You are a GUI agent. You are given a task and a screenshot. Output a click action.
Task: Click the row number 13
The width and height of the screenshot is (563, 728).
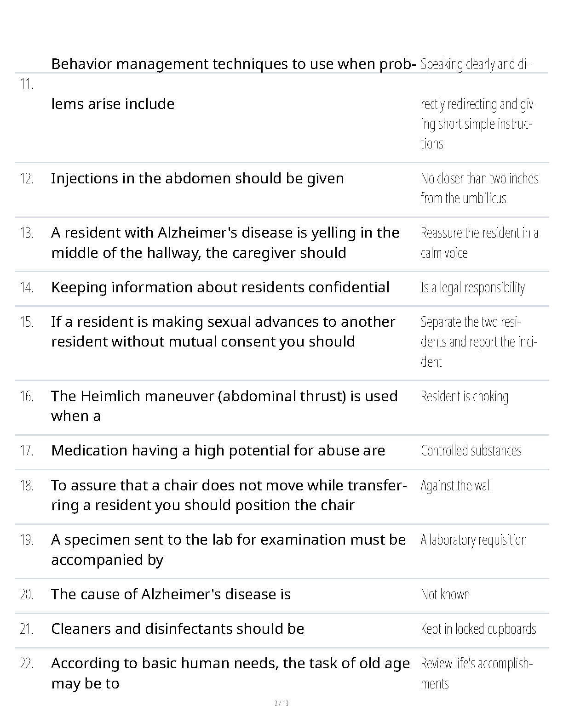tap(27, 233)
